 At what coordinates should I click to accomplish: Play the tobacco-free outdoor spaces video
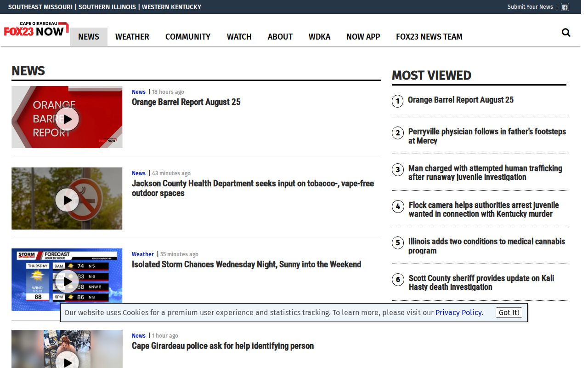[x=67, y=200]
